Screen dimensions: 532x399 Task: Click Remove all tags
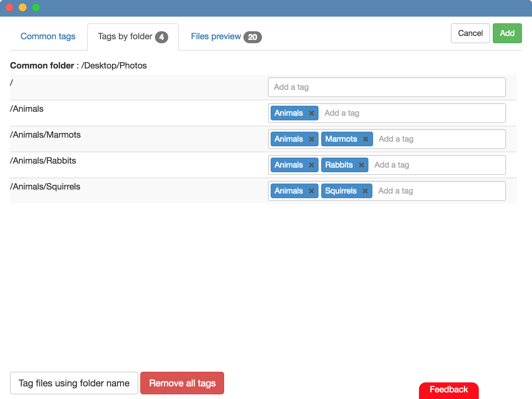coord(182,383)
